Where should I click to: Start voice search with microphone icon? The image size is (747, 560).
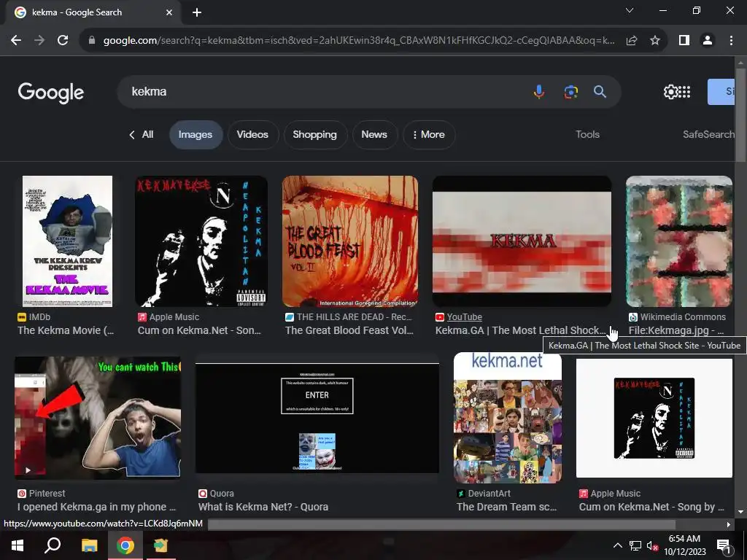coord(539,91)
